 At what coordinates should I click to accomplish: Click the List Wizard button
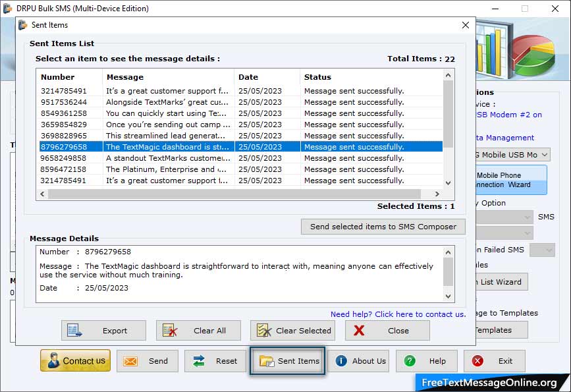(x=501, y=281)
